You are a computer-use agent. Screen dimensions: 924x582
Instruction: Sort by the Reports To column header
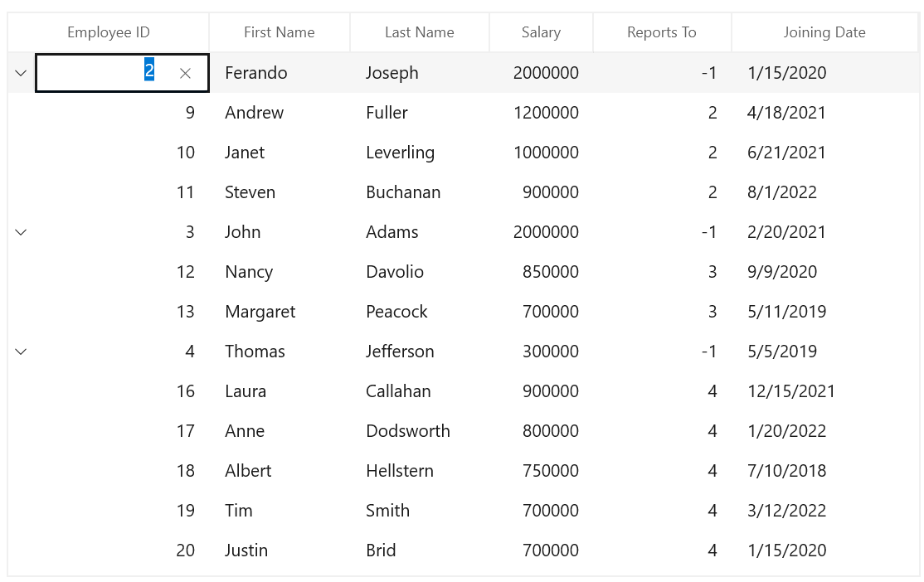662,32
